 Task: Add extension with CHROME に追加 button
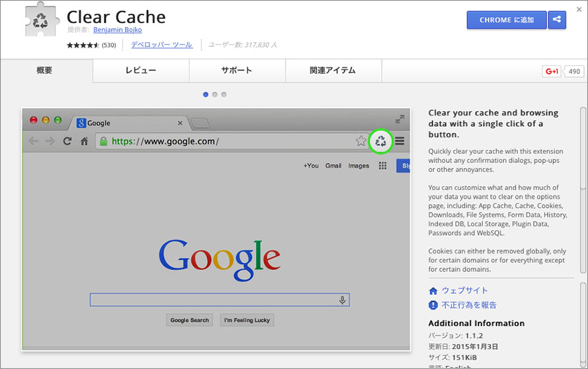click(507, 20)
